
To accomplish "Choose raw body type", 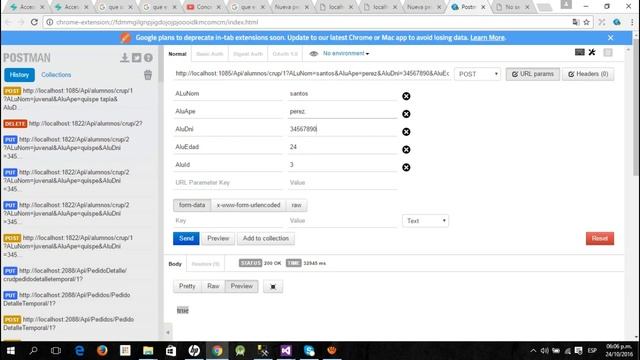I will tap(296, 205).
